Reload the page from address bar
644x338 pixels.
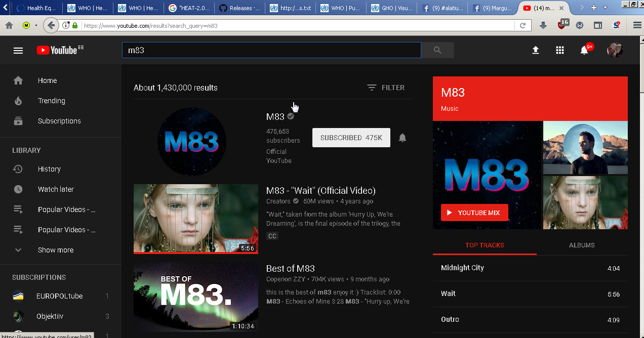coord(522,25)
